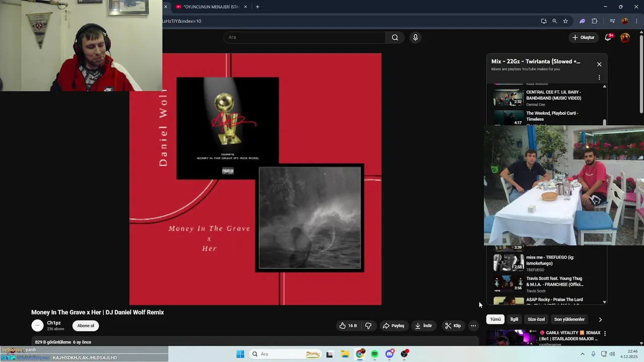Show more filter chips with right arrow
Image resolution: width=644 pixels, height=362 pixels.
pos(600,319)
